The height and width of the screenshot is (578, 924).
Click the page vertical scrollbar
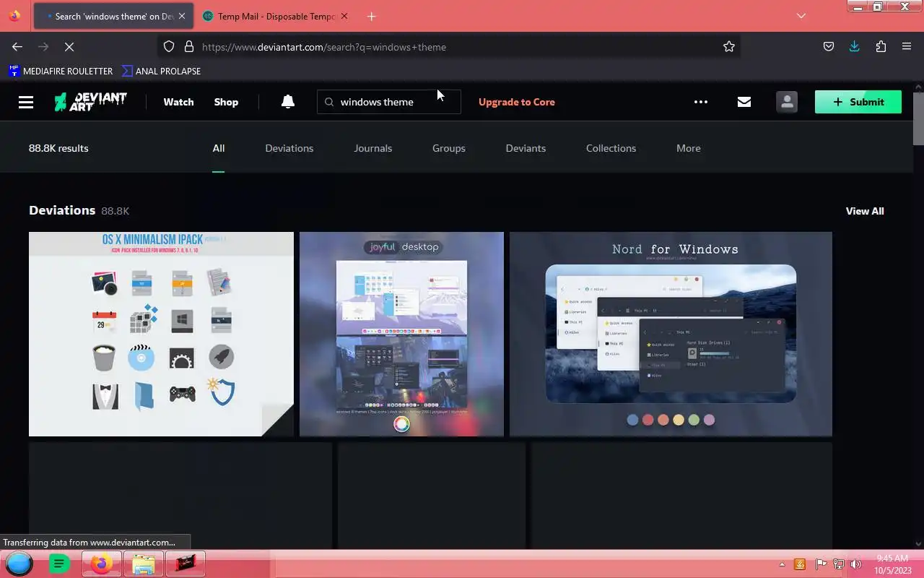pos(918,119)
